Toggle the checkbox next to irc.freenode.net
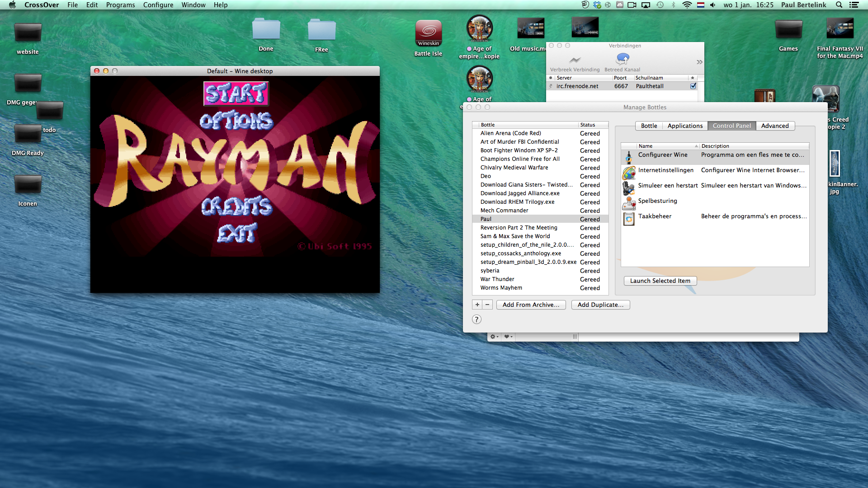This screenshot has height=488, width=868. coord(693,86)
